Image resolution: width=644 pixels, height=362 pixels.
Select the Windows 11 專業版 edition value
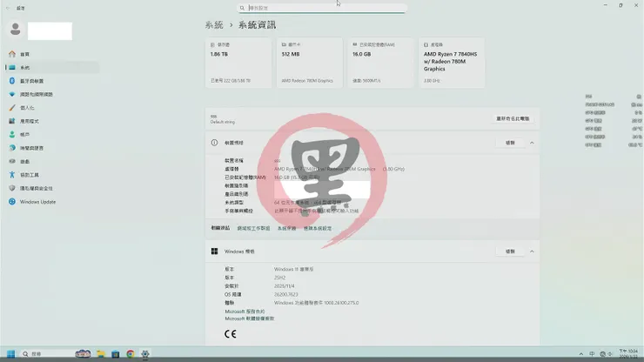click(293, 269)
